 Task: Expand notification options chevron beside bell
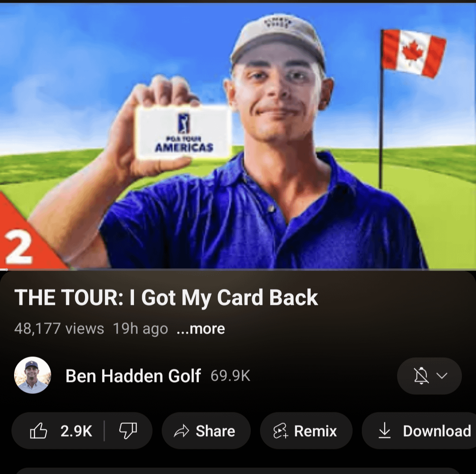pyautogui.click(x=442, y=376)
